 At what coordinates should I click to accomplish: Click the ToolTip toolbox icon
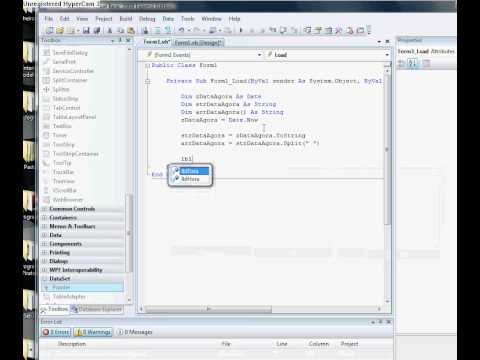coord(46,163)
